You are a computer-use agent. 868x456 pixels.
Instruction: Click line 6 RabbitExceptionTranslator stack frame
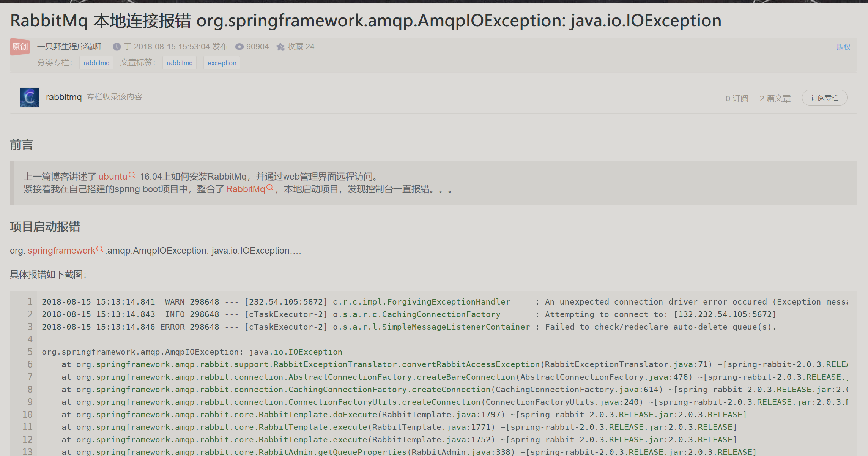pos(455,364)
